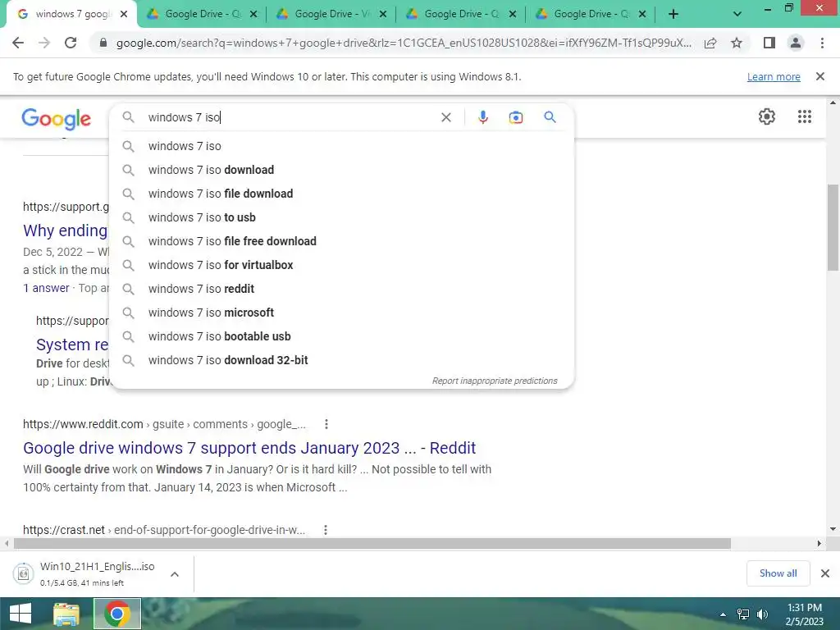Open Win10 ISO download options chevron

(x=174, y=574)
